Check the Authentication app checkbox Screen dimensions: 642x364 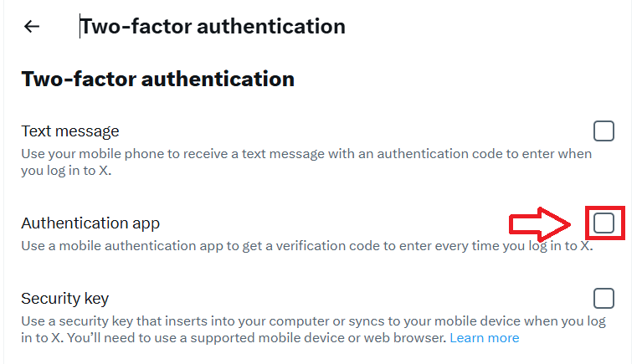pos(603,223)
